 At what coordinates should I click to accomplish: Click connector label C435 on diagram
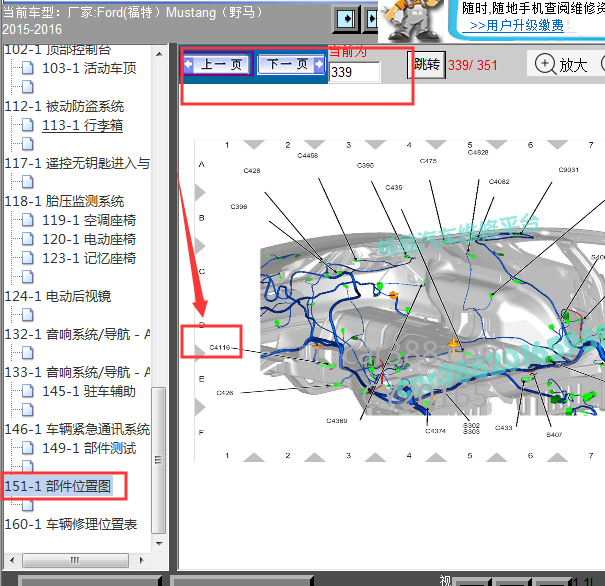point(394,187)
